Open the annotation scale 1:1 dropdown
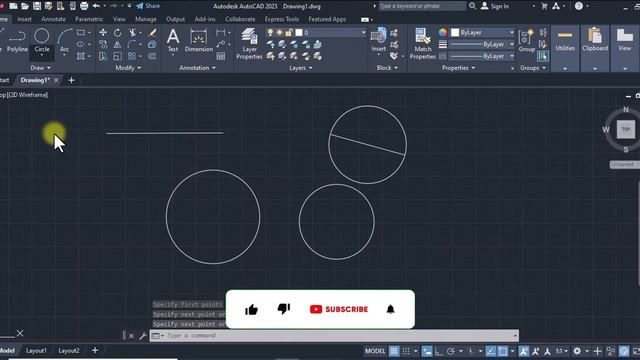Viewport: 640px width, 360px height. click(x=562, y=351)
